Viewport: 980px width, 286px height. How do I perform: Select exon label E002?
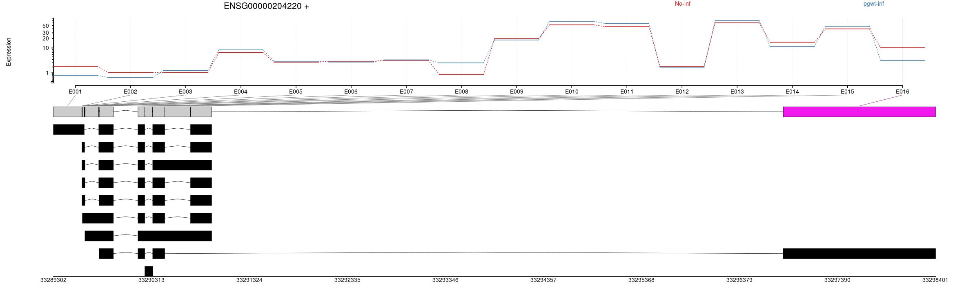pos(130,92)
